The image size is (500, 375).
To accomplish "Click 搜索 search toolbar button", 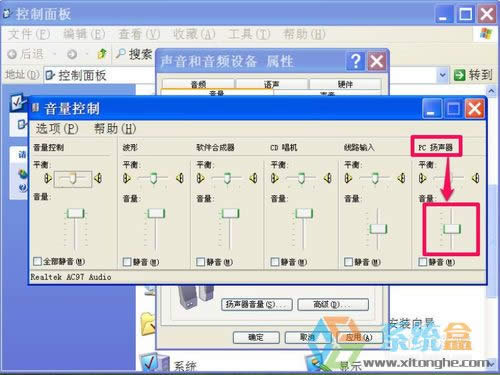I will (134, 54).
